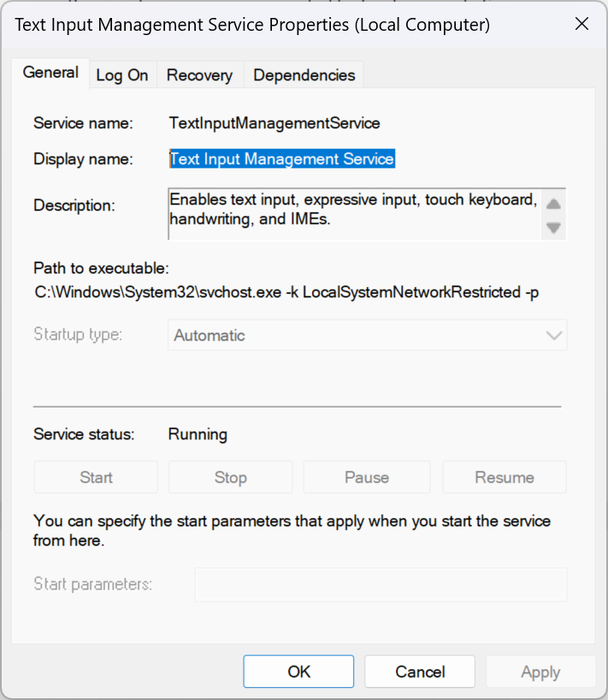608x700 pixels.
Task: Open the Log On tab
Action: pyautogui.click(x=122, y=75)
